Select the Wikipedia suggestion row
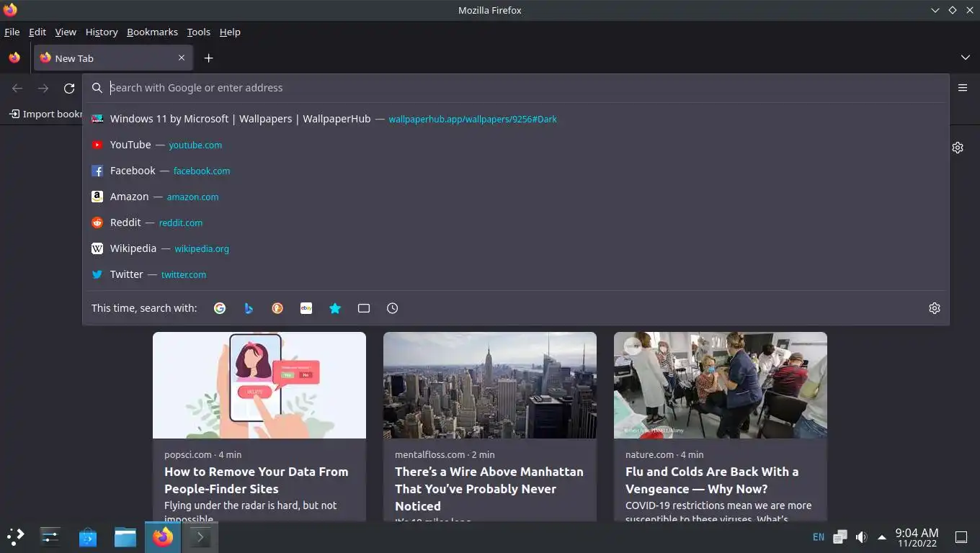The height and width of the screenshot is (553, 980). [x=515, y=248]
